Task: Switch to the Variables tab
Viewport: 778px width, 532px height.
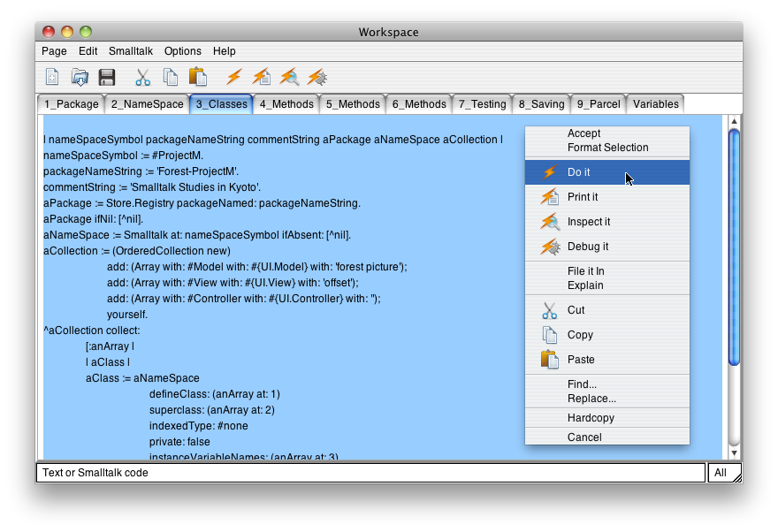Action: click(655, 104)
